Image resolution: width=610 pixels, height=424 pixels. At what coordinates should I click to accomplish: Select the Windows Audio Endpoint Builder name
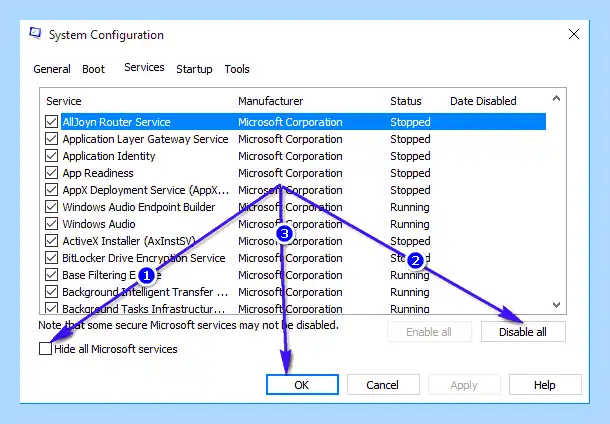coord(139,207)
